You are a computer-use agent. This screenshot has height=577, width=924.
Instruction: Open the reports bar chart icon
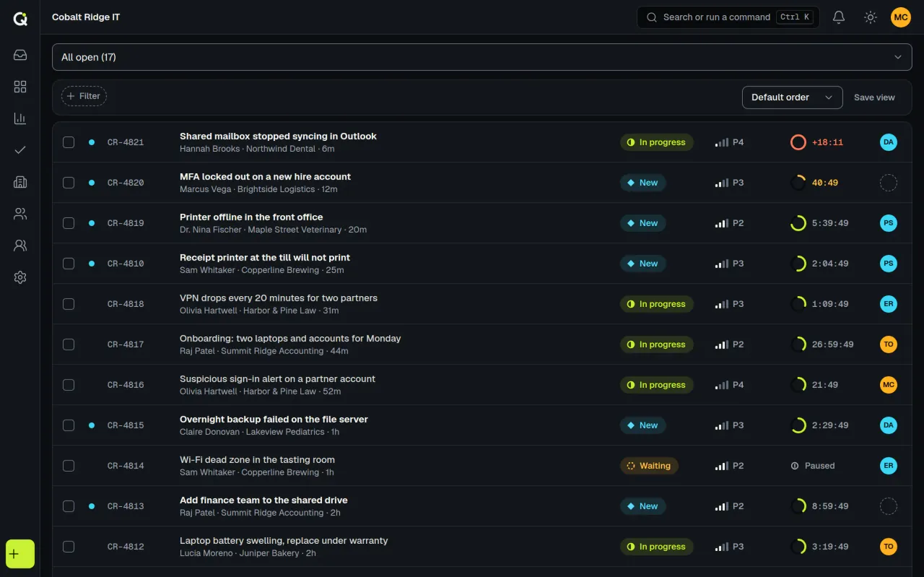coord(20,118)
